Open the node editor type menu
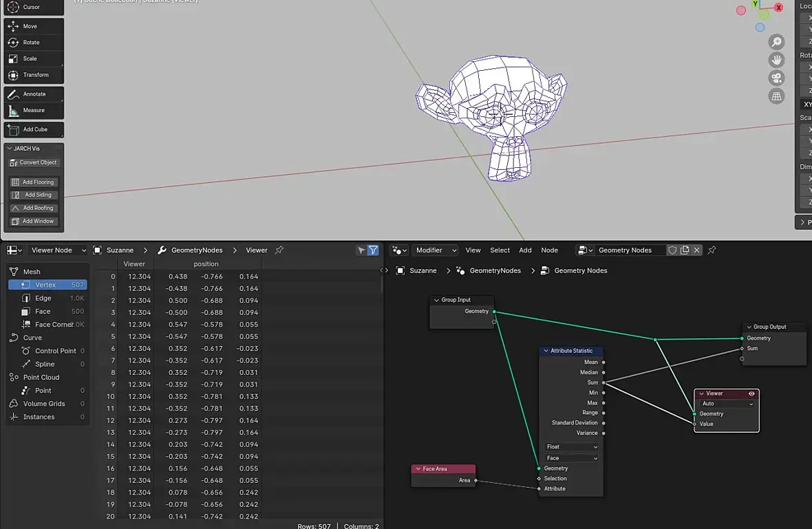The height and width of the screenshot is (529, 812). [x=399, y=250]
